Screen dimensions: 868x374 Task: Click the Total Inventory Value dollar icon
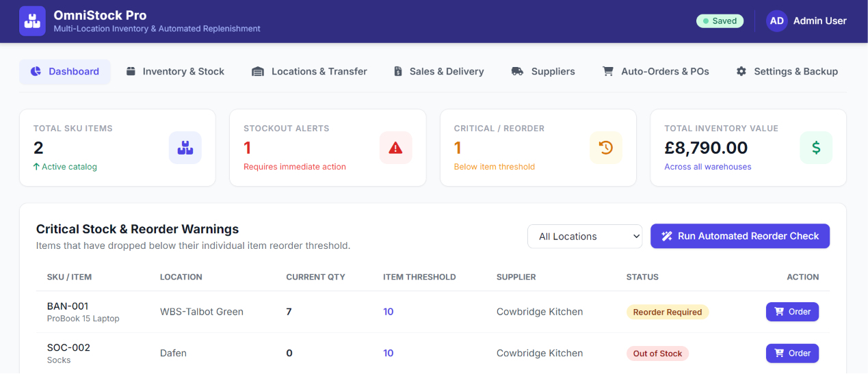coord(816,148)
